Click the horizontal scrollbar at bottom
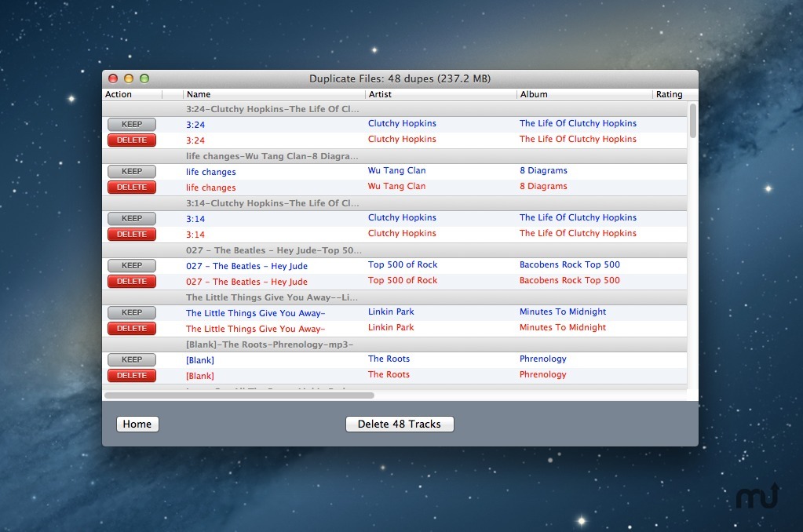 pos(239,395)
